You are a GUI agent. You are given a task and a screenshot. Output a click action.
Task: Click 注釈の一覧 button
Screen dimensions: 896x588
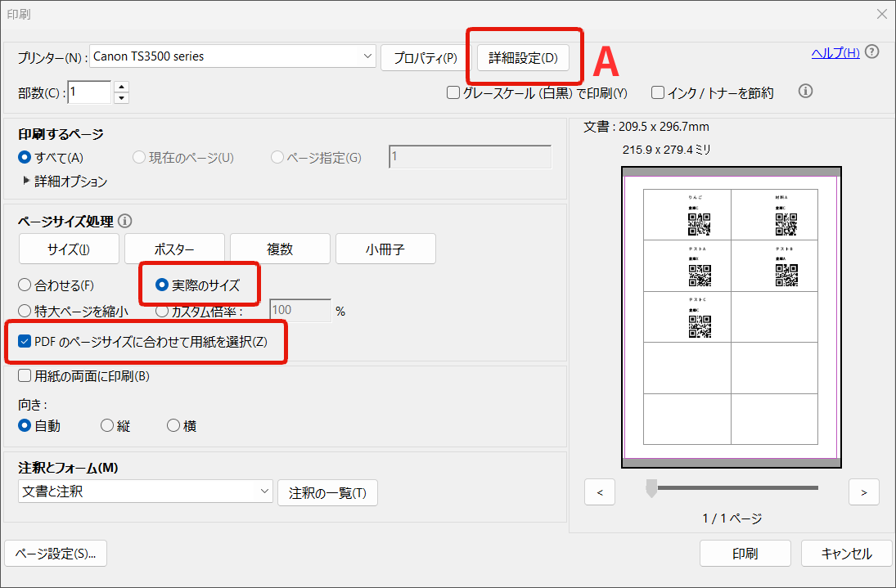(327, 492)
